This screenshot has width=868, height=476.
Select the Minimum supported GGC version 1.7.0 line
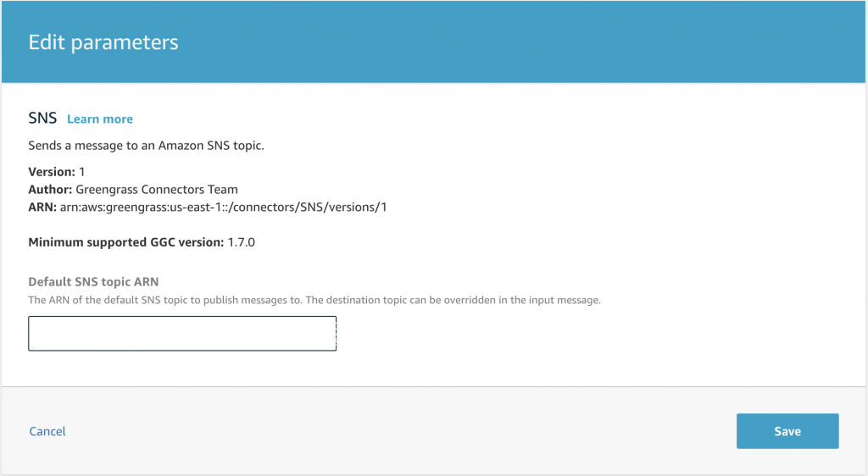tap(142, 242)
